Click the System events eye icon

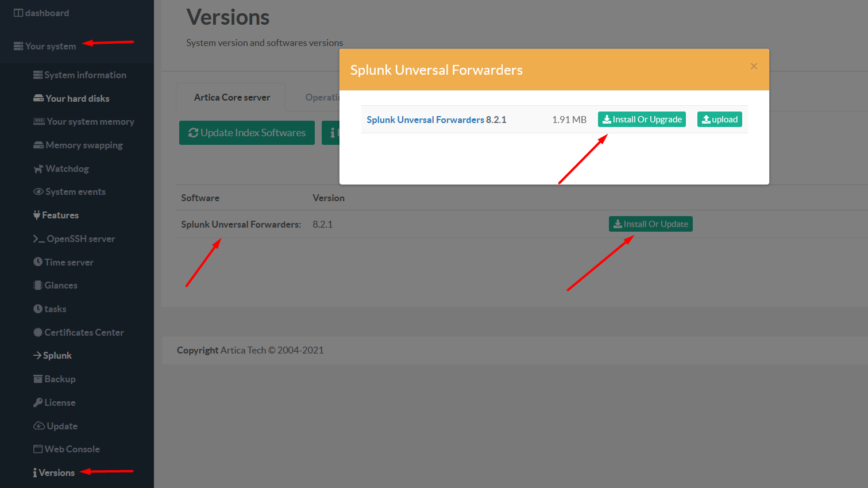38,192
